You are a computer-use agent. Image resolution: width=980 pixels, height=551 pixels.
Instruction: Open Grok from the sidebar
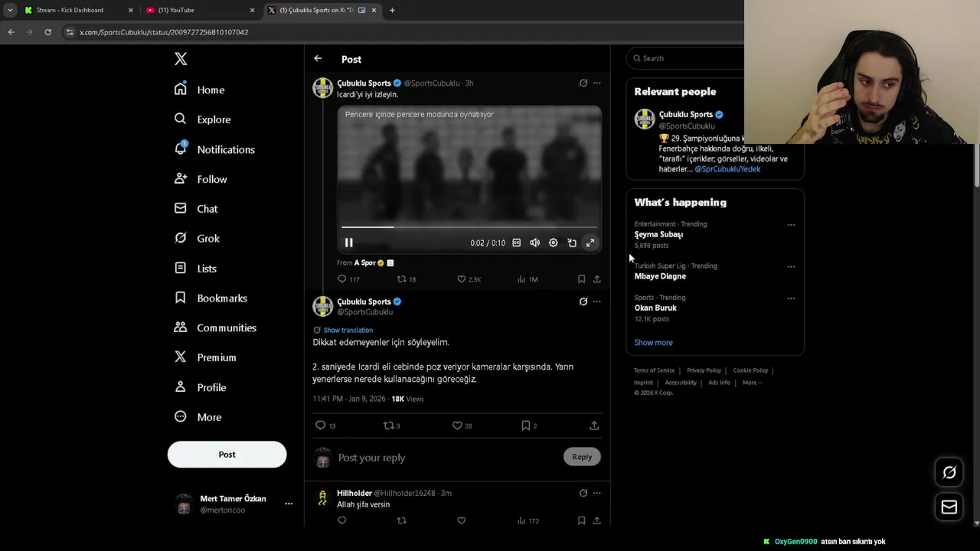click(197, 239)
